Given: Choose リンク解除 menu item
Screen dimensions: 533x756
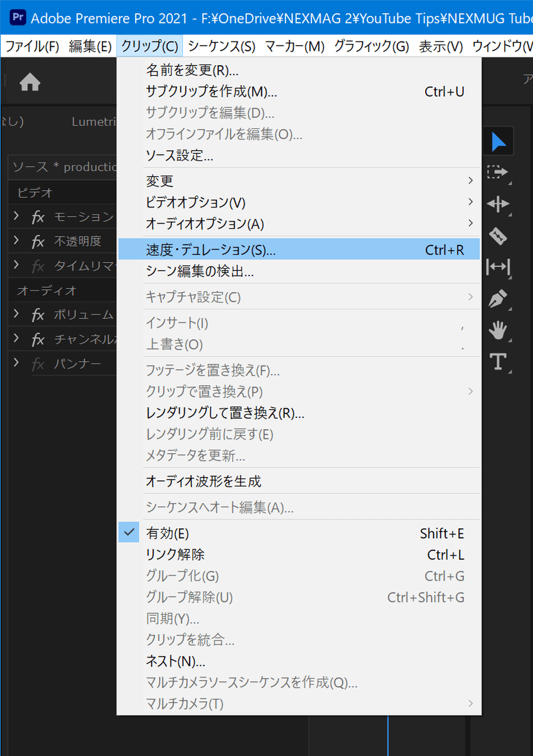Looking at the screenshot, I should 299,555.
